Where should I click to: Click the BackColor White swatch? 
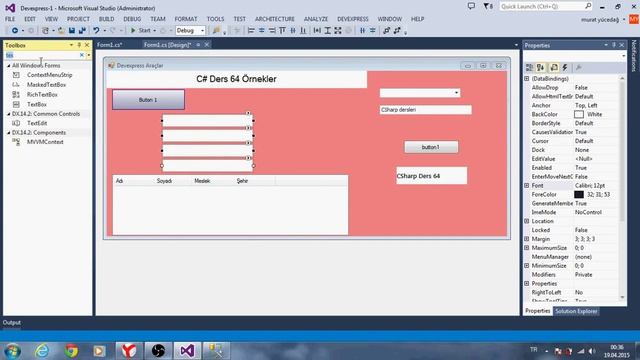[579, 114]
